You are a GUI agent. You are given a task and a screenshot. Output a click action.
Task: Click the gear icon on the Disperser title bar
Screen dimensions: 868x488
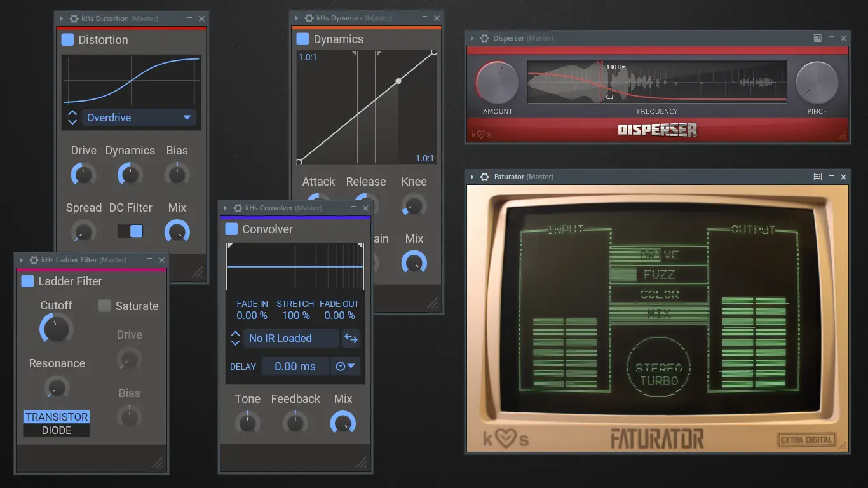484,38
